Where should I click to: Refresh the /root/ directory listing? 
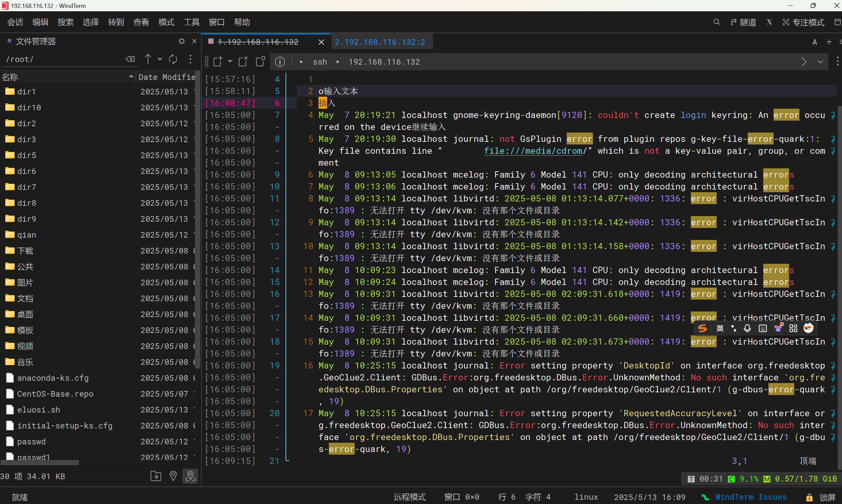173,59
